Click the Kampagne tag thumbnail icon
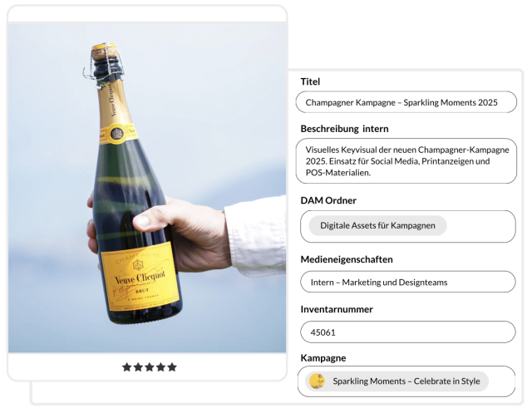 (x=317, y=381)
